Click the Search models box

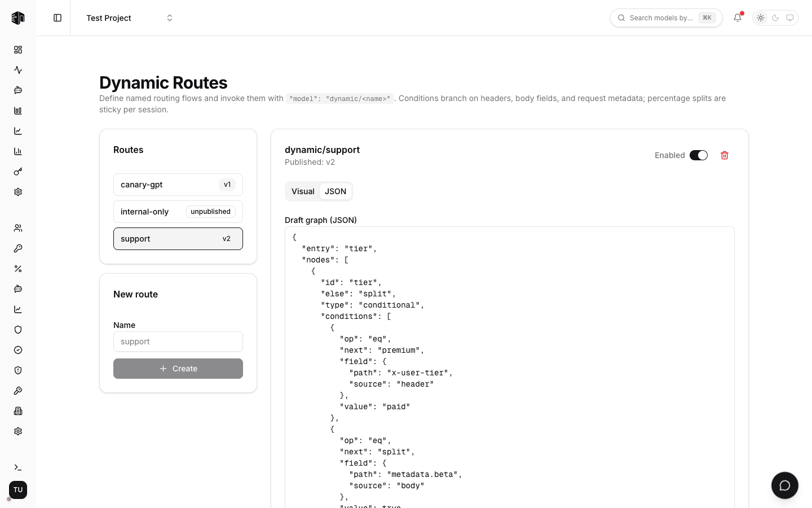point(667,18)
